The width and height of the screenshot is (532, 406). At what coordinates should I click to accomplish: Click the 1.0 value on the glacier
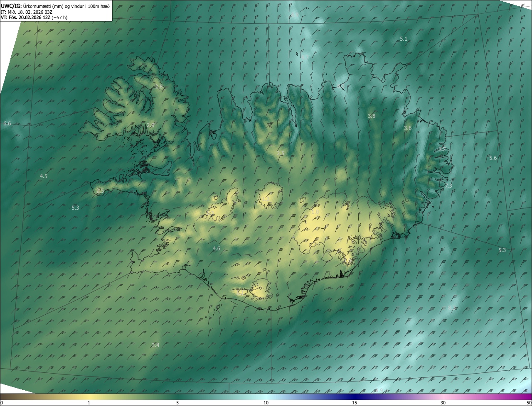click(315, 212)
